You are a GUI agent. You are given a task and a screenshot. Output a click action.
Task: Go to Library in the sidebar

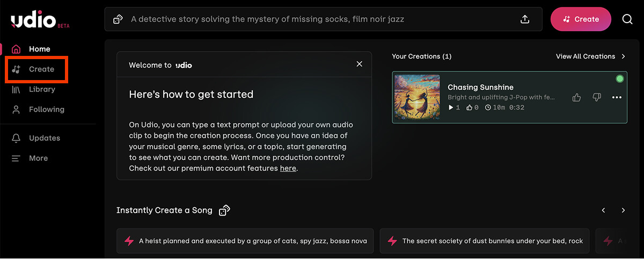(x=34, y=89)
